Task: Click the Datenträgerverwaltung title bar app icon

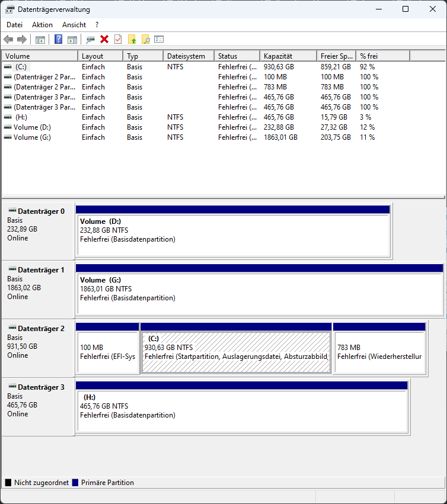Action: coord(9,9)
